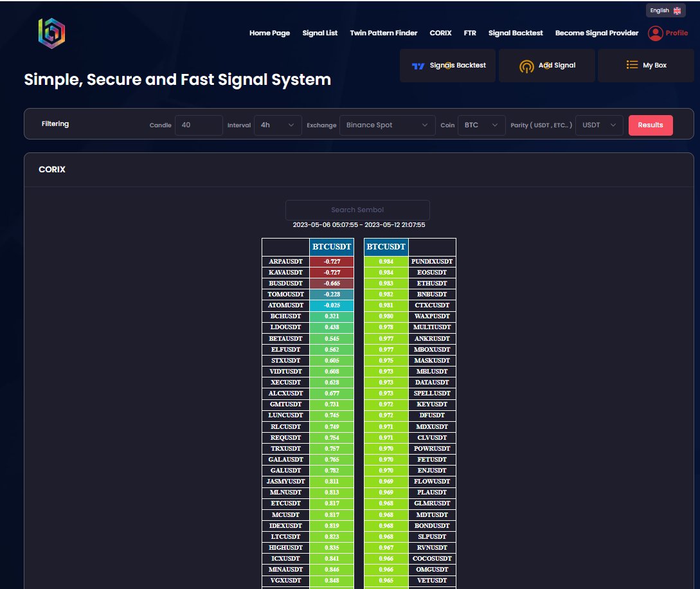
Task: Select the VGXUSDT row label
Action: tap(285, 581)
